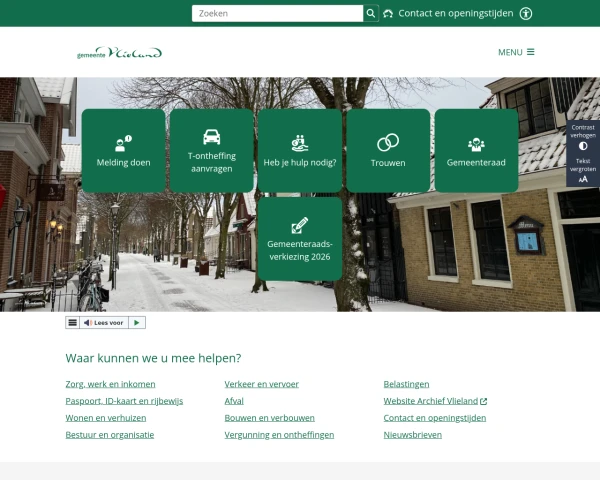Click the Lees voor speaker button

tap(104, 323)
